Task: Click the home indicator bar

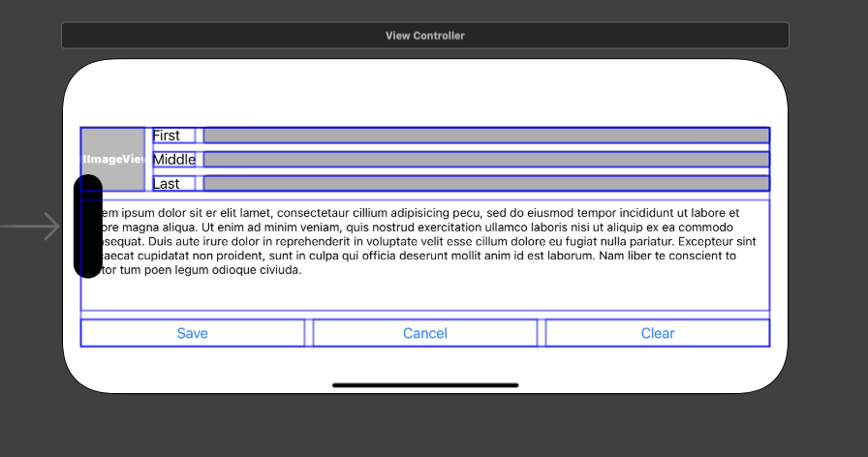Action: 425,385
